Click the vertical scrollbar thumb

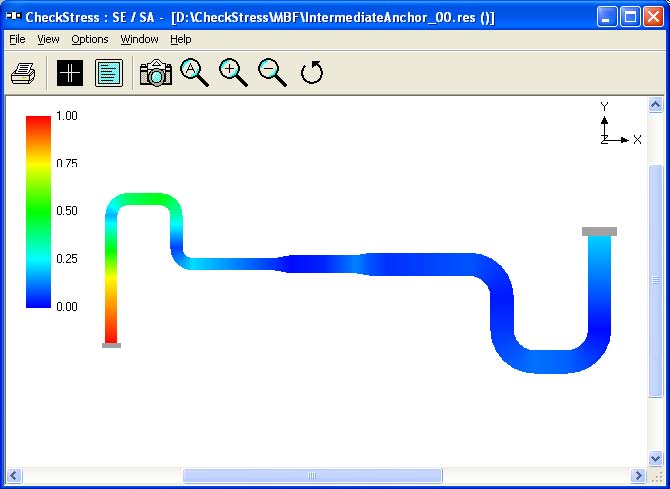point(656,281)
